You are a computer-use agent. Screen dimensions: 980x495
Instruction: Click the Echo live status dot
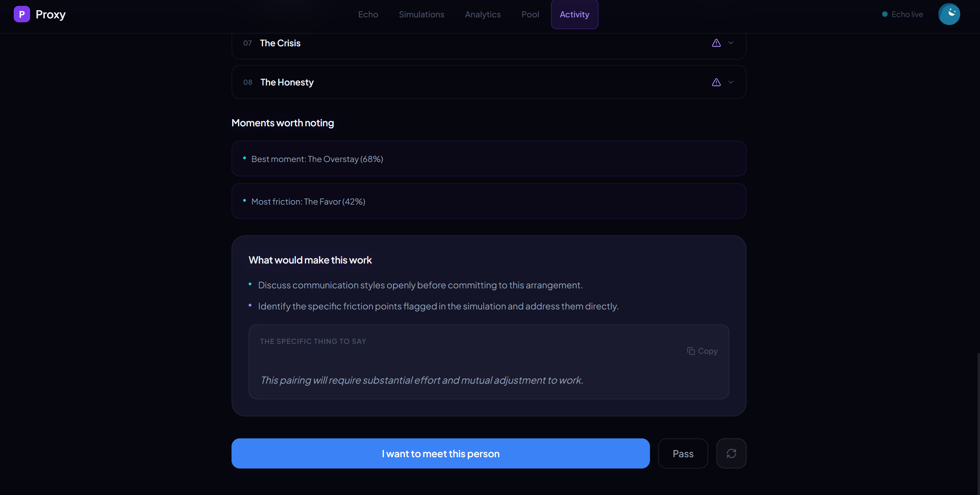click(x=884, y=14)
